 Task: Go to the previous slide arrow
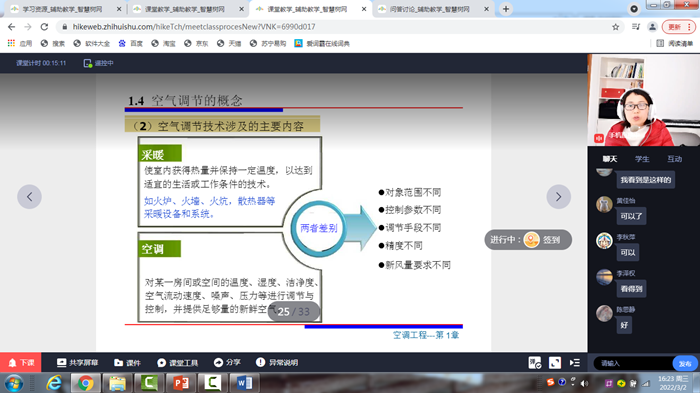29,196
